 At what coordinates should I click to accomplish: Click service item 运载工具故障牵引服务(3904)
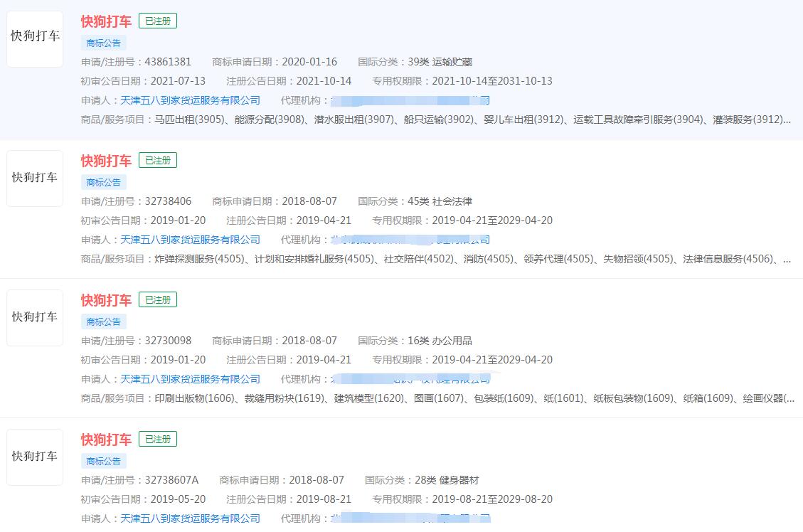[x=639, y=119]
